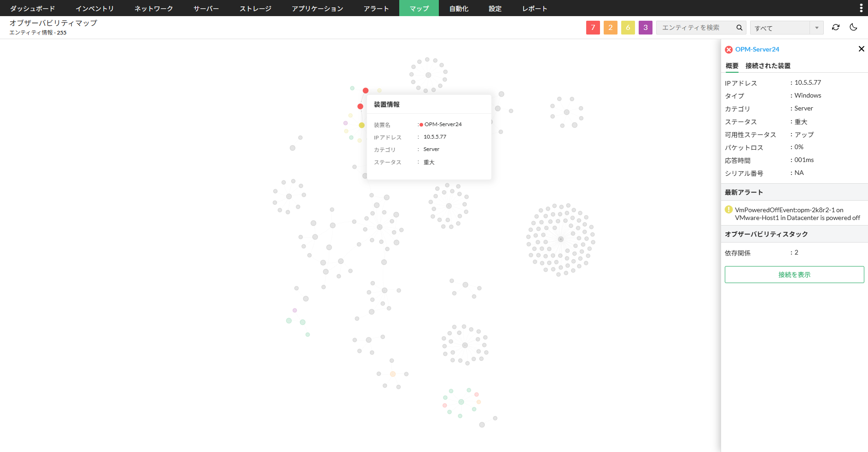Viewport: 868px width, 452px height.
Task: Go to the インベントリ tab
Action: (94, 8)
